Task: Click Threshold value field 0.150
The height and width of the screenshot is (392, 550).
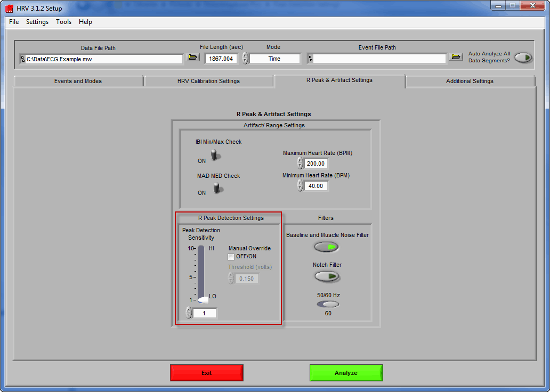Action: pos(247,279)
